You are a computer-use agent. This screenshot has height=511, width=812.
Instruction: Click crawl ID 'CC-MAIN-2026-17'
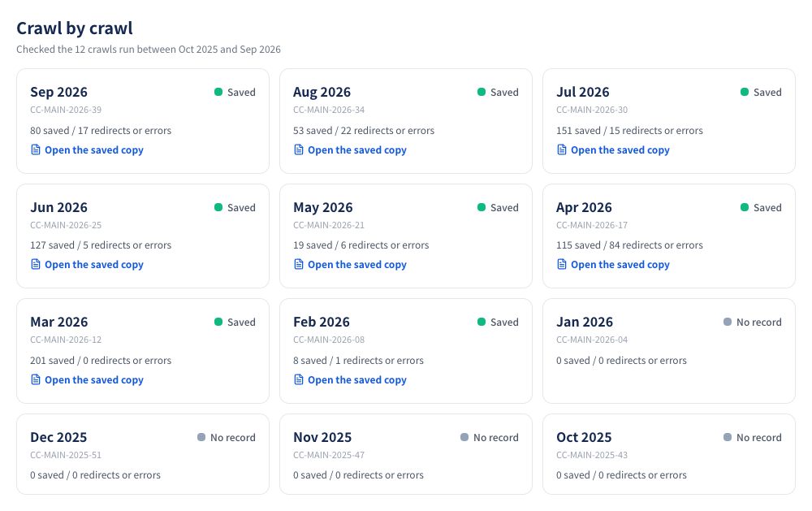point(592,226)
